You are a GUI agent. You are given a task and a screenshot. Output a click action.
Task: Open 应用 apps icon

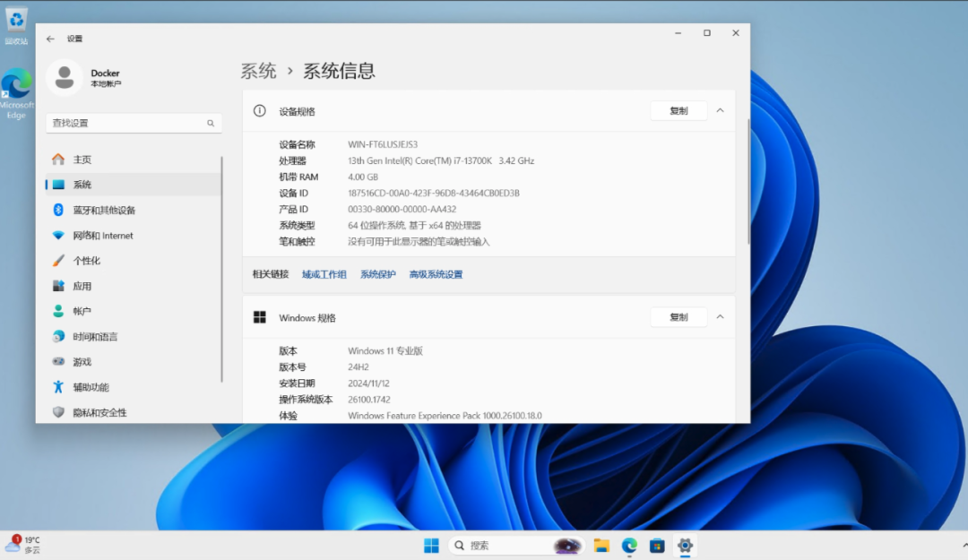[58, 286]
